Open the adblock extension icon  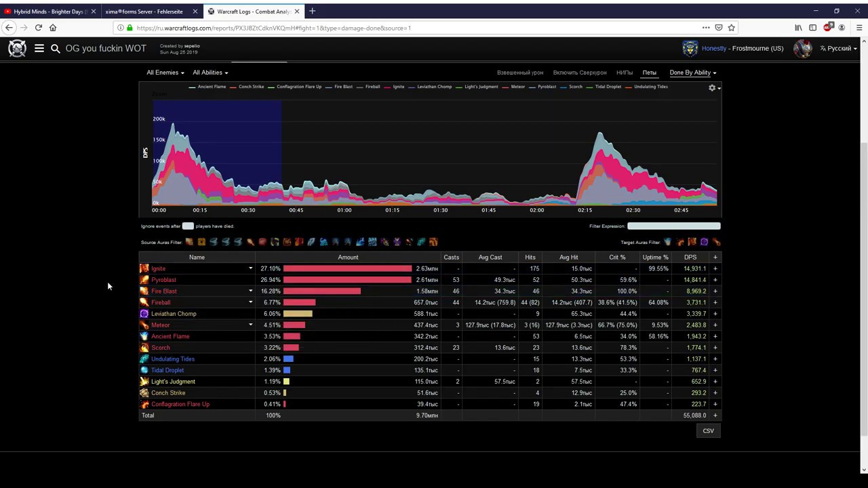(827, 28)
